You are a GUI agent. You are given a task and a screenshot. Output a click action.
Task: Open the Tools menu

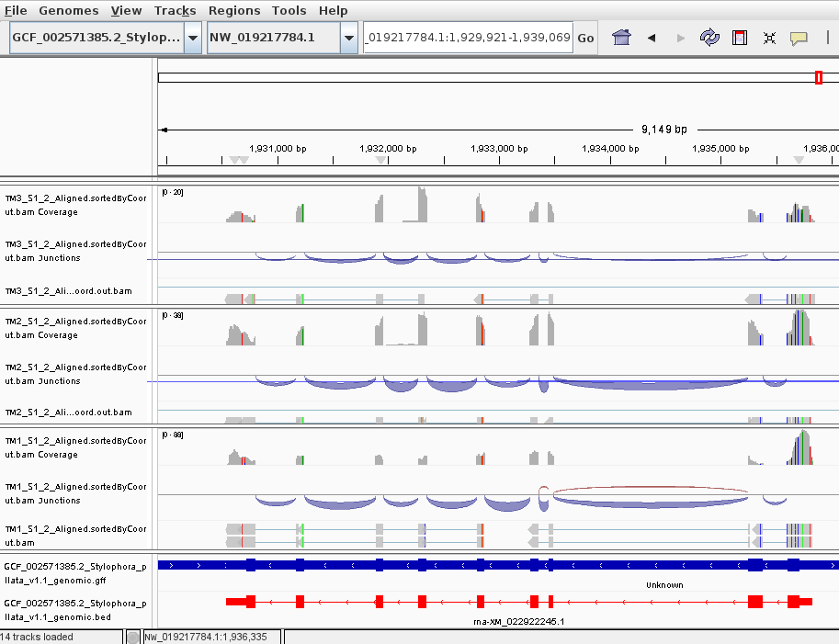(x=289, y=11)
